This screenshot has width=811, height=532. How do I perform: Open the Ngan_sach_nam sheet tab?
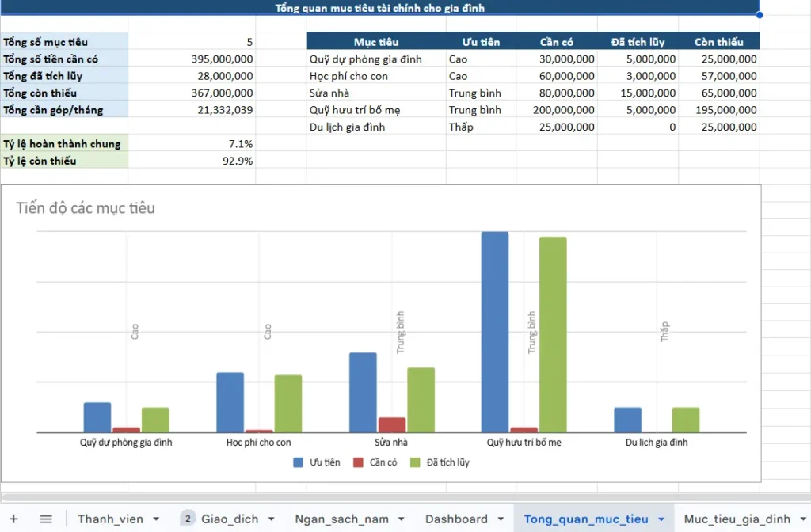coord(341,519)
